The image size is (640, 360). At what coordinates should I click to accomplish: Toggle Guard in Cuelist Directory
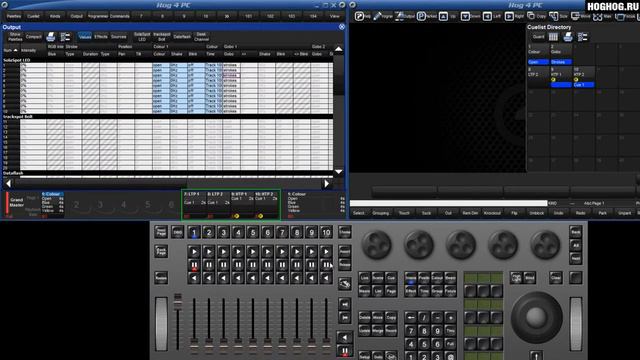click(538, 37)
